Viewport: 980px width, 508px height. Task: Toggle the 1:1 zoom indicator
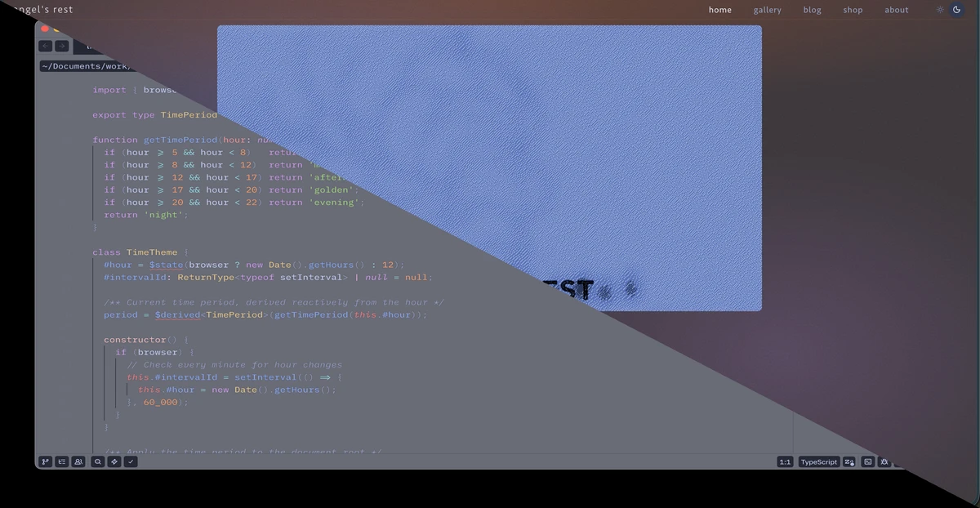click(x=784, y=461)
